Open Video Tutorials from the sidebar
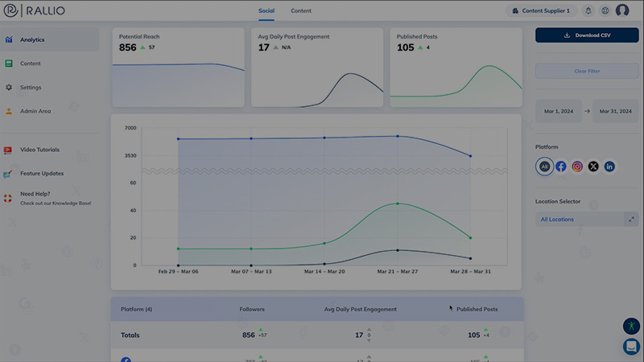Image resolution: width=644 pixels, height=362 pixels. click(x=39, y=150)
